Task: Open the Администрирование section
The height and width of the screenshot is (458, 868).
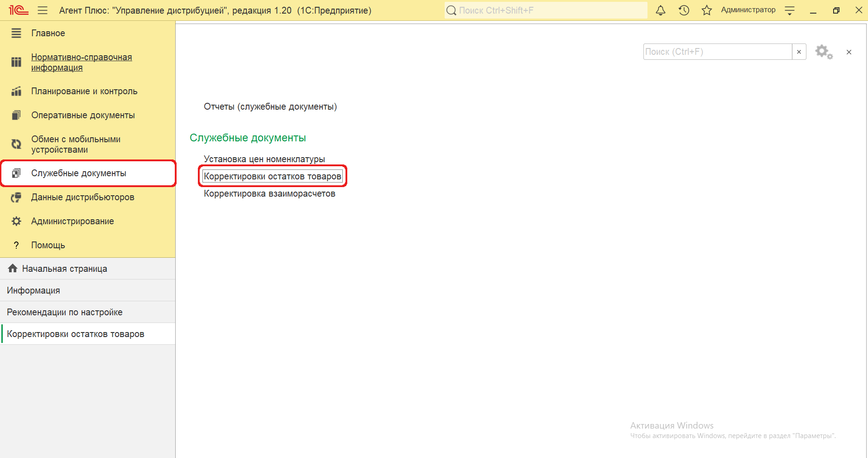Action: point(72,221)
